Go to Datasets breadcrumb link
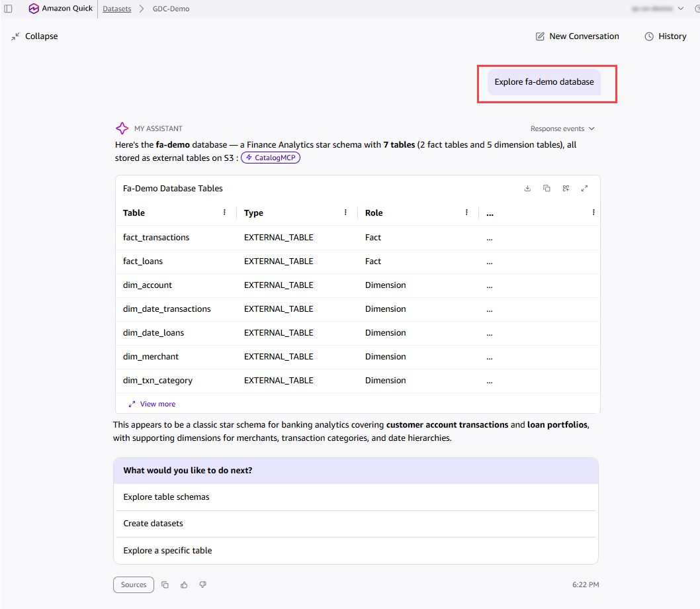This screenshot has height=609, width=700. tap(117, 9)
